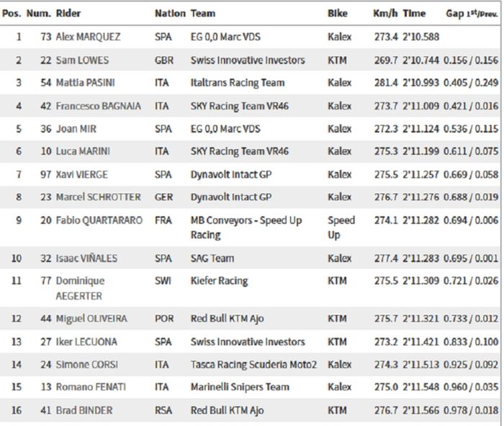Click Francesco BAGNAIA's name
The width and height of the screenshot is (504, 426).
(99, 106)
